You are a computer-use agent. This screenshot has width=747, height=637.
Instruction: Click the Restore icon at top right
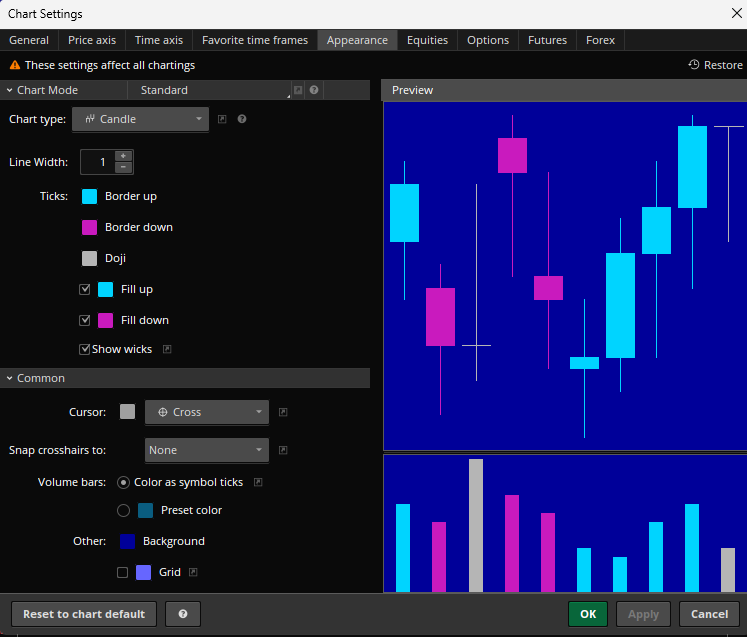point(694,65)
